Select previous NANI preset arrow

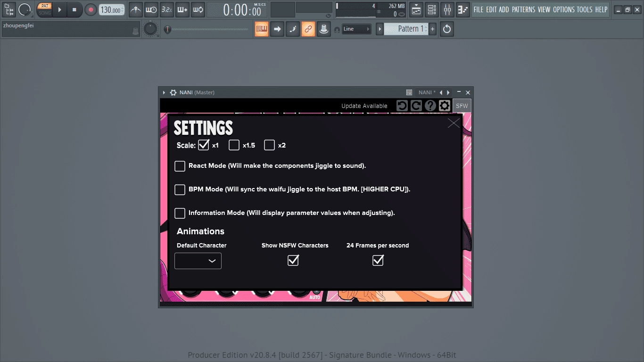441,92
